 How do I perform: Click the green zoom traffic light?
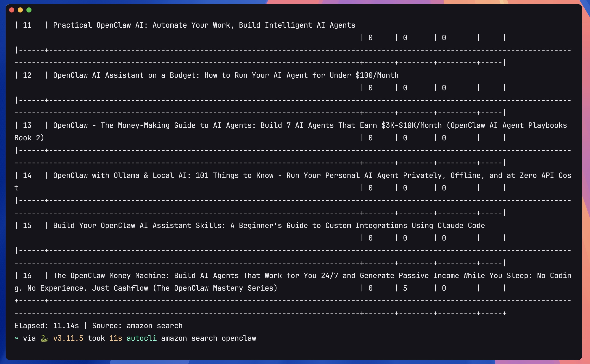pyautogui.click(x=29, y=10)
